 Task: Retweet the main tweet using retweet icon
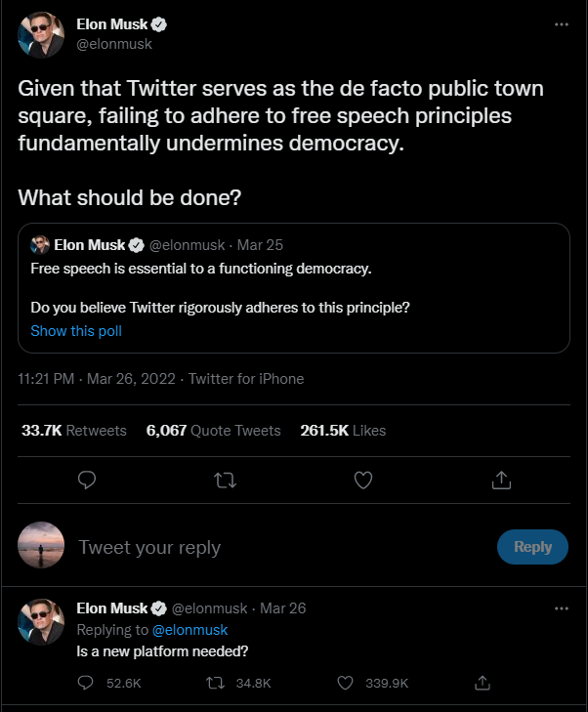click(x=225, y=480)
